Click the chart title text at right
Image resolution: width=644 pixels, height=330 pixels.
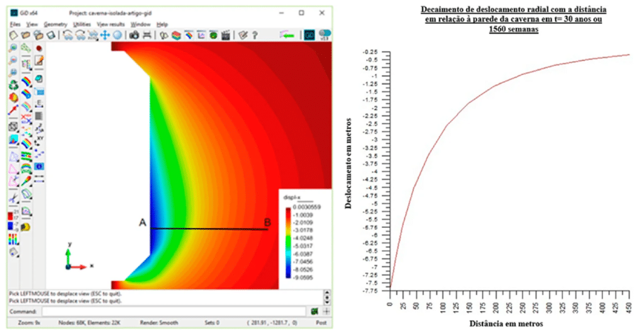[x=513, y=20]
